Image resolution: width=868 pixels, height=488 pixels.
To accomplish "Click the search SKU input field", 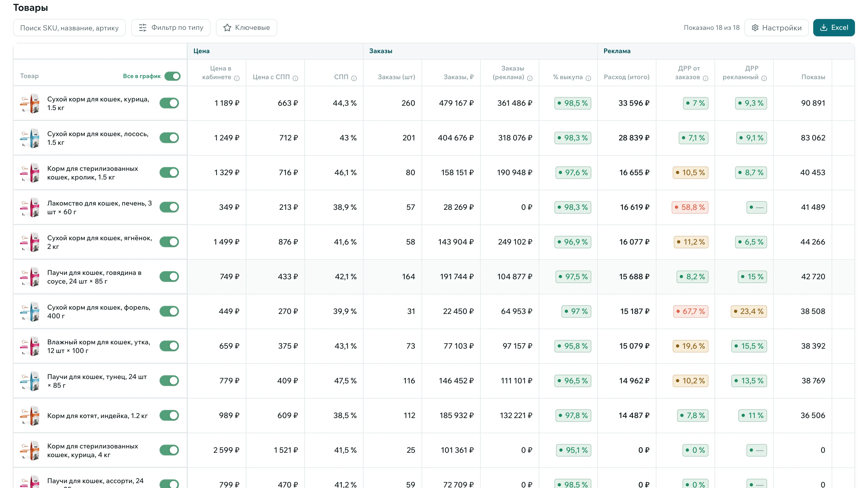I will tap(69, 28).
